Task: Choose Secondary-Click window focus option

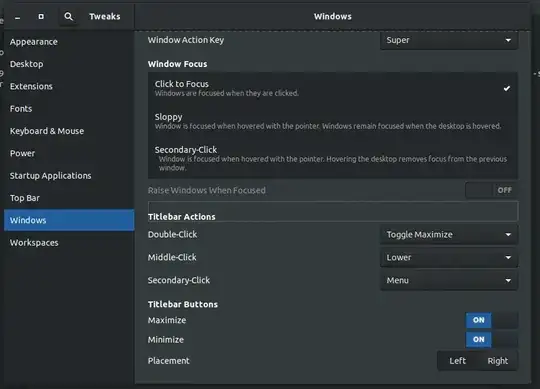Action: [333, 158]
